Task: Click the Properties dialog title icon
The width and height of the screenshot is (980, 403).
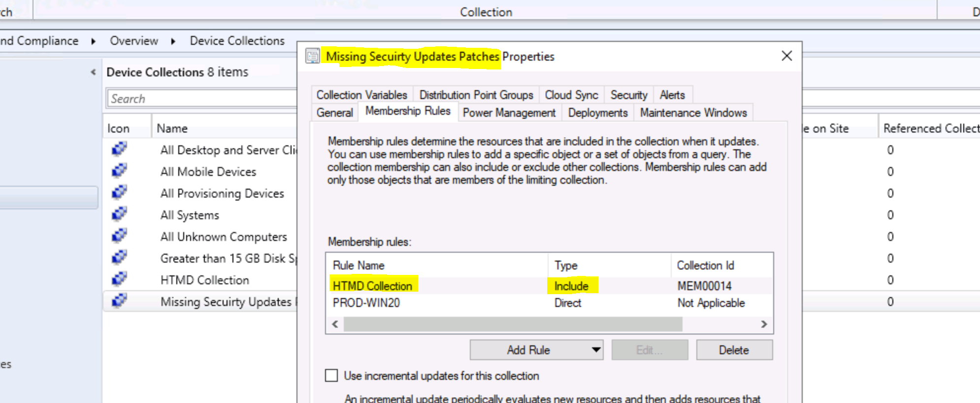Action: (x=313, y=56)
